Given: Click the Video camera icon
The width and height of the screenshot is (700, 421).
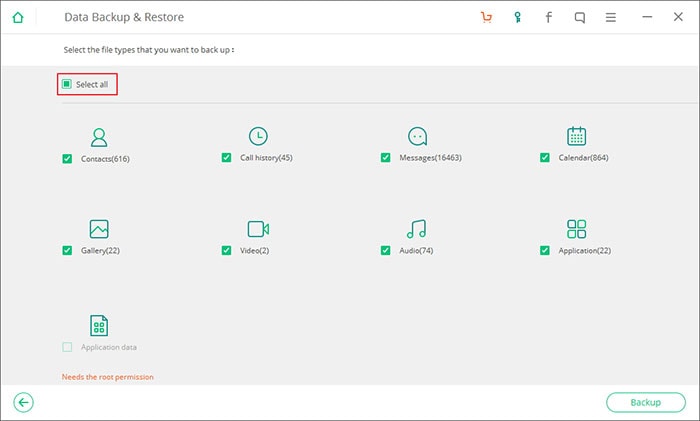Looking at the screenshot, I should tap(258, 229).
